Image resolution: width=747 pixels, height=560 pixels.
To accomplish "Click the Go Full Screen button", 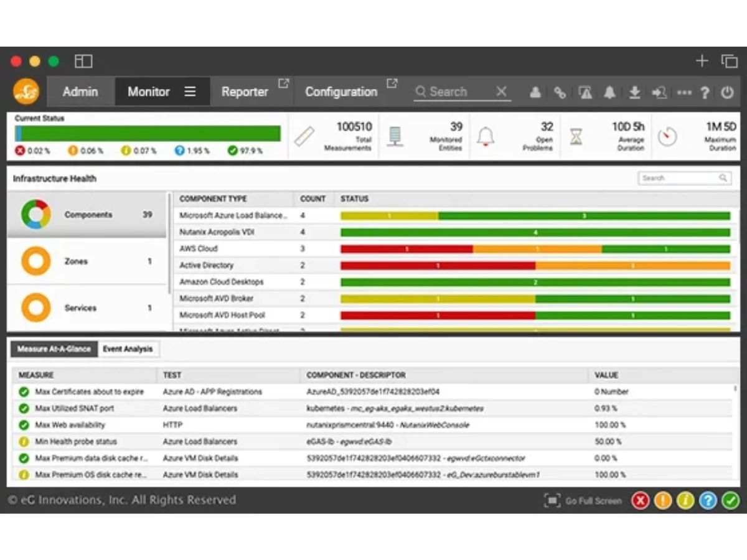I will (583, 500).
